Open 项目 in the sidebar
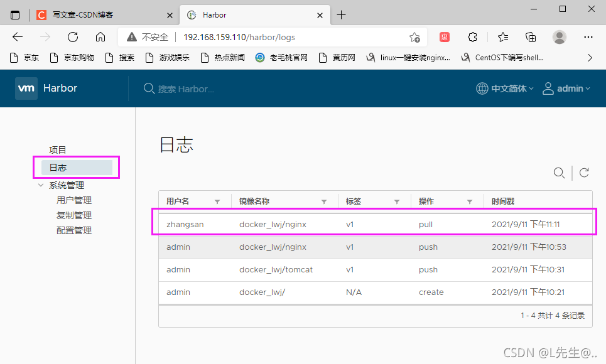This screenshot has height=364, width=606. pos(58,150)
